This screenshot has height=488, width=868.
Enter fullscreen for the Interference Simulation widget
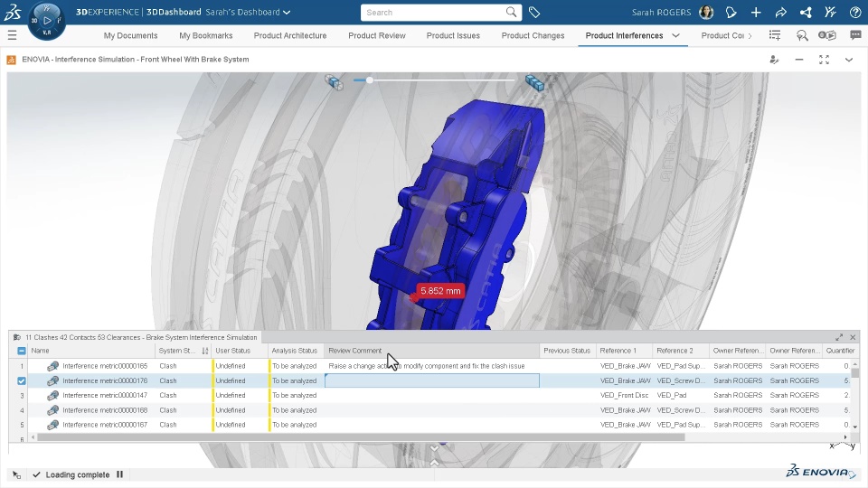(x=825, y=60)
